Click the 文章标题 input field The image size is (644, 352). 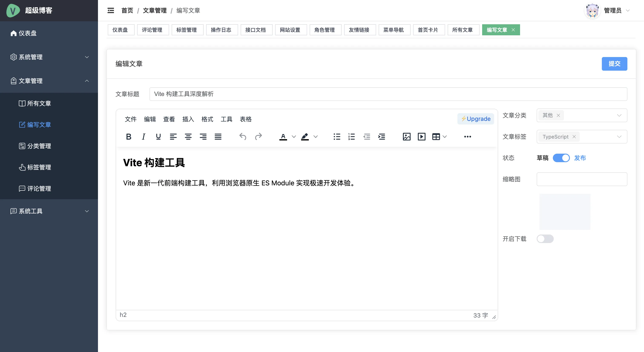point(388,94)
